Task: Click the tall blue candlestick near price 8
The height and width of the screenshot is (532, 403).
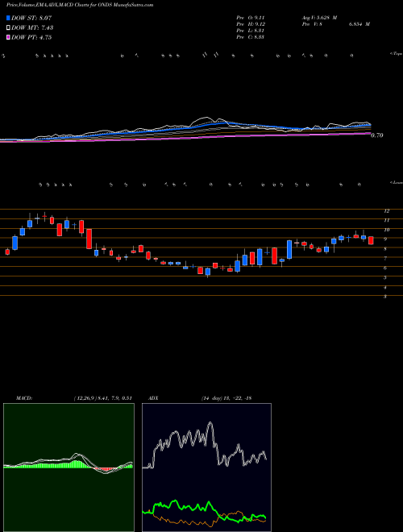Action: [289, 249]
